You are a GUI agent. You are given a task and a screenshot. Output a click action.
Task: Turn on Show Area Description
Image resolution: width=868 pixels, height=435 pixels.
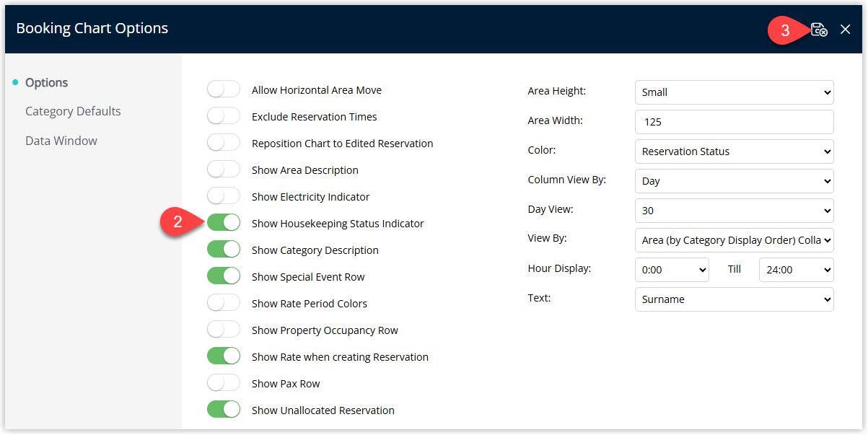pos(224,170)
